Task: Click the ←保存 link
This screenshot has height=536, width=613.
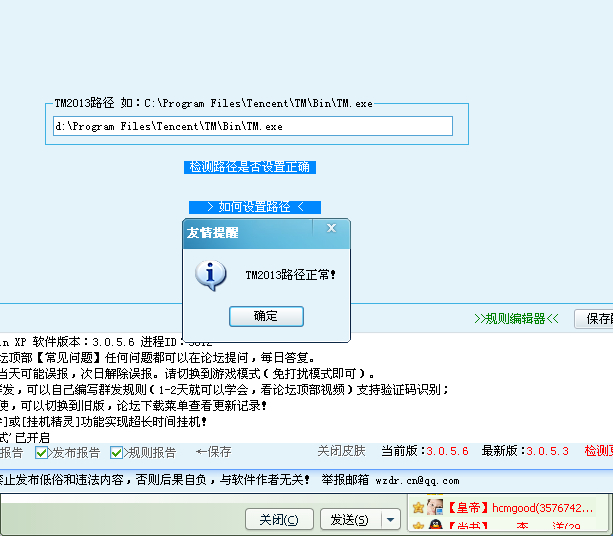Action: (x=214, y=452)
